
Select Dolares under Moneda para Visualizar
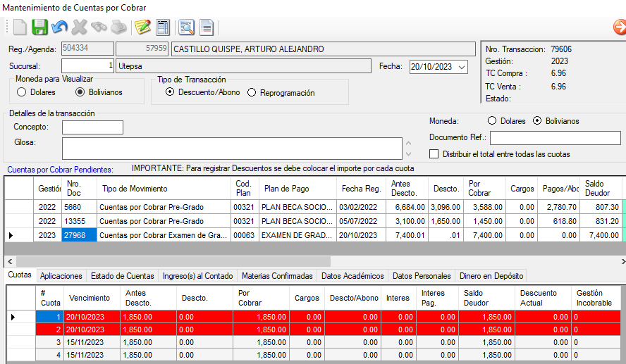point(21,92)
